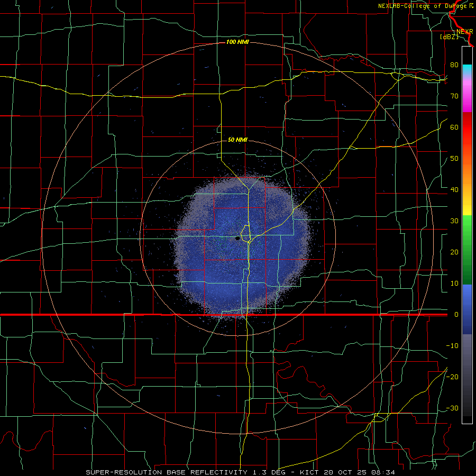
Task: Click the 100 NMI range ring label
Action: tap(237, 42)
